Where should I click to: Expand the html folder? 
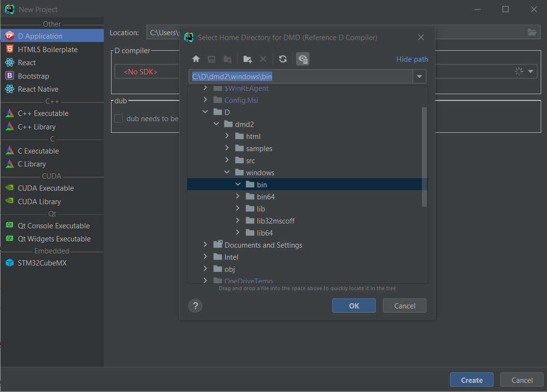(x=227, y=136)
